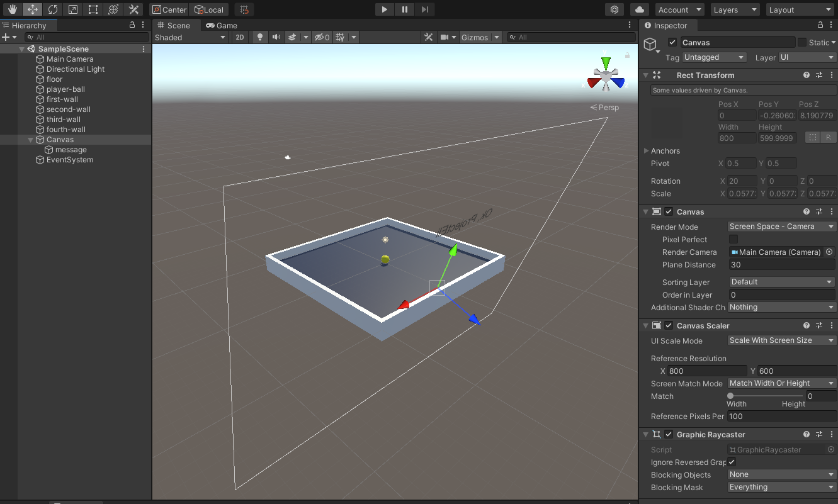
Task: Toggle grid snapping icon in top toolbar
Action: [246, 9]
